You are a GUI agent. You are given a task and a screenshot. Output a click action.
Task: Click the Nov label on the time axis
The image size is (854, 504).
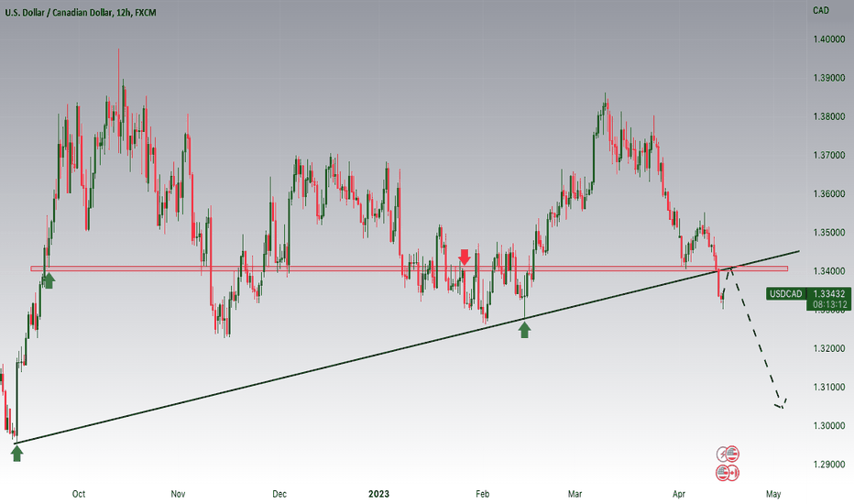pyautogui.click(x=178, y=494)
